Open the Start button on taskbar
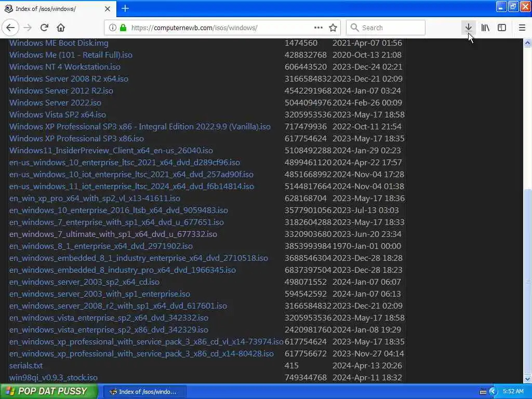 pyautogui.click(x=49, y=391)
